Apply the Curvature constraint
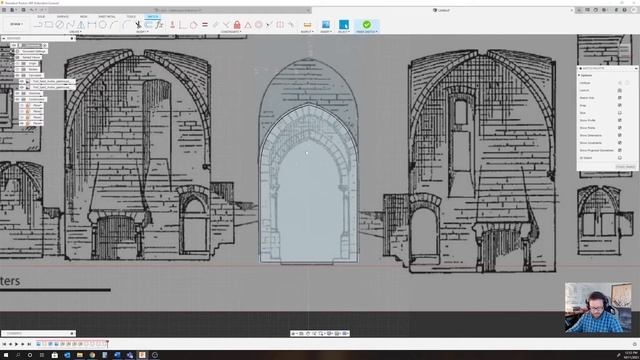640x360 pixels. coord(291,25)
